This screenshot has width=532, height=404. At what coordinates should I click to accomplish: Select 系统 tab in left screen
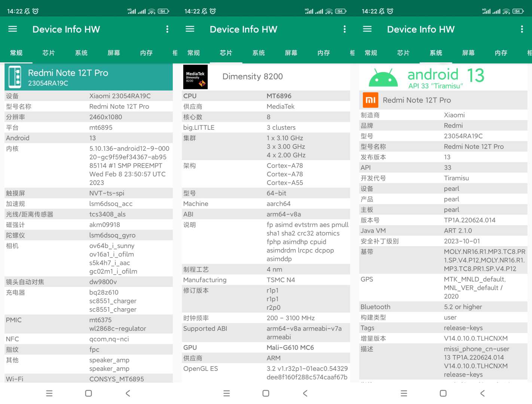tap(81, 53)
